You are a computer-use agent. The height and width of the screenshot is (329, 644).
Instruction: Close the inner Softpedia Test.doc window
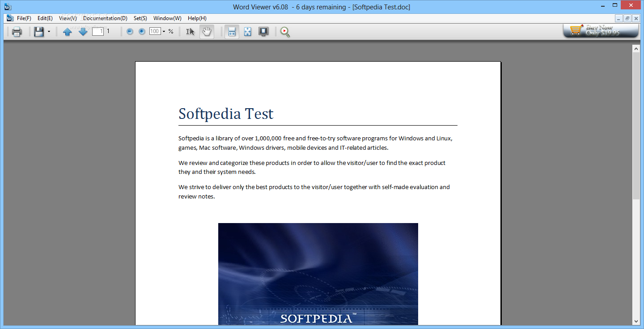pyautogui.click(x=636, y=18)
